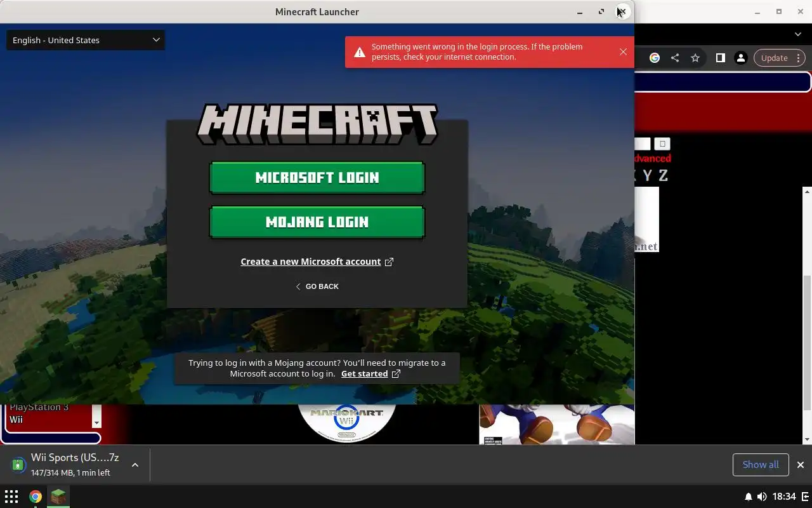
Task: Click the logout icon in system tray
Action: 804,497
